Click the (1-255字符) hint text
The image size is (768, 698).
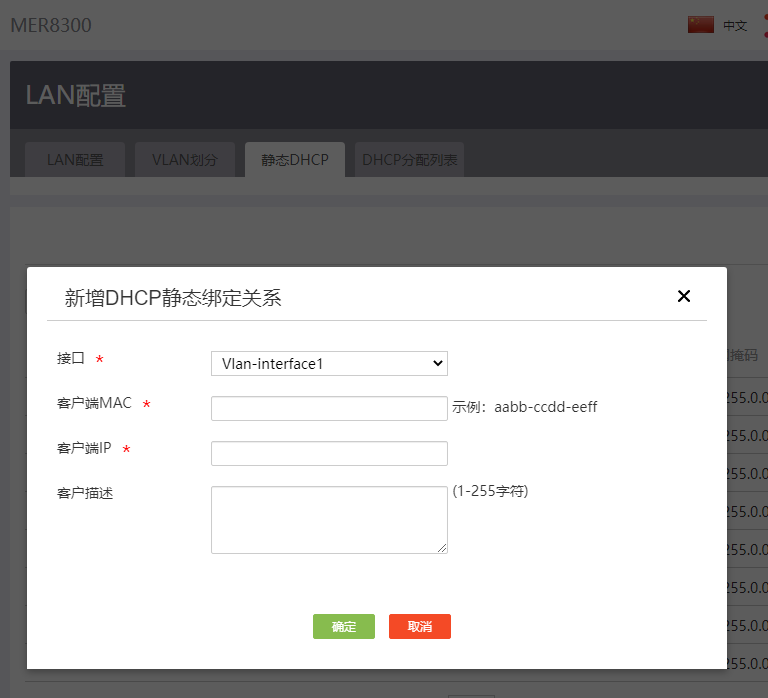click(x=490, y=491)
